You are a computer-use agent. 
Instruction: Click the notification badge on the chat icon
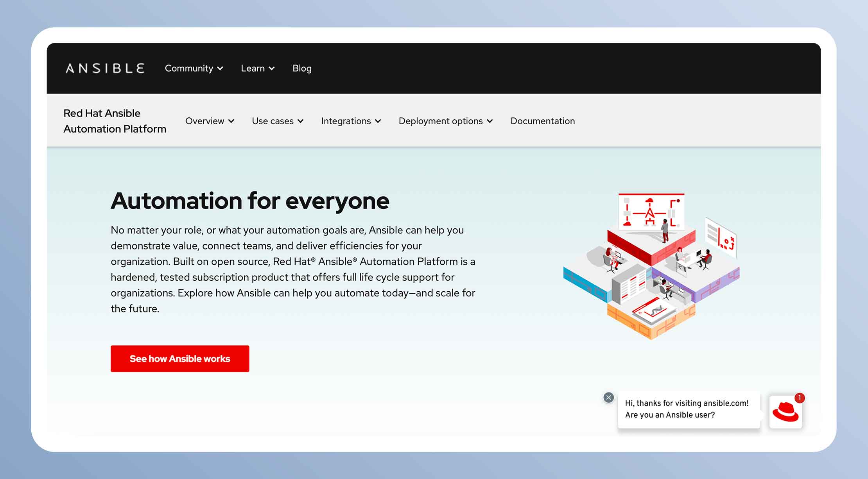pos(800,398)
